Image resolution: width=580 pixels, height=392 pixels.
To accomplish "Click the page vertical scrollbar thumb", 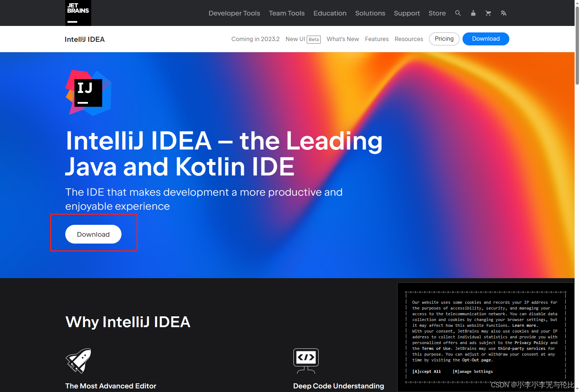I will click(577, 45).
